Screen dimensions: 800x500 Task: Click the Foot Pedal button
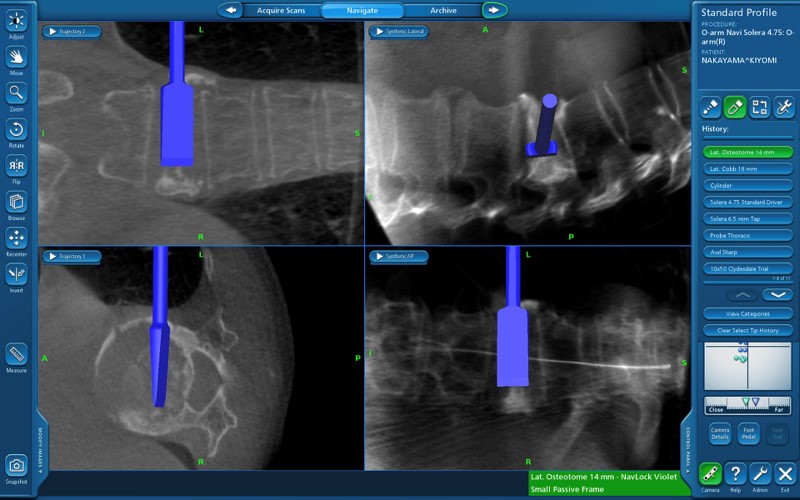748,433
